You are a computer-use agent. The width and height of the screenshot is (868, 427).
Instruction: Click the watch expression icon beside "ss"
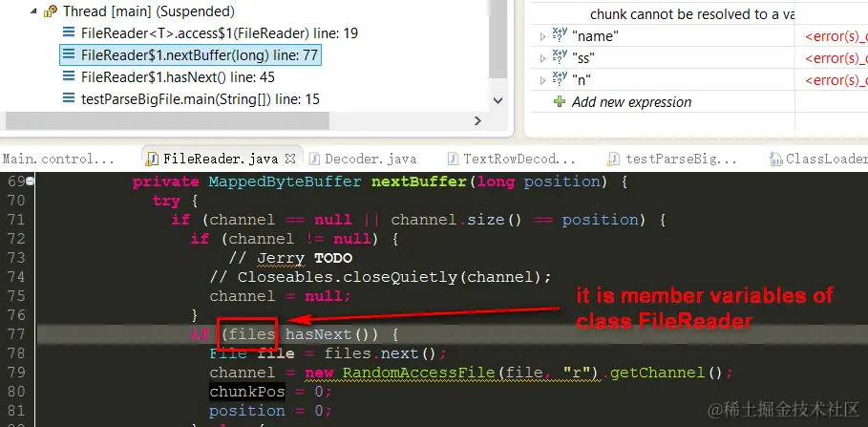(560, 57)
